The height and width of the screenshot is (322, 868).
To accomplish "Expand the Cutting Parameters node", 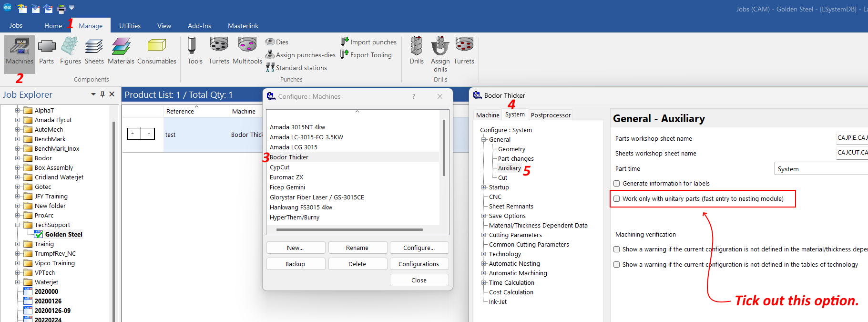I will pyautogui.click(x=484, y=235).
